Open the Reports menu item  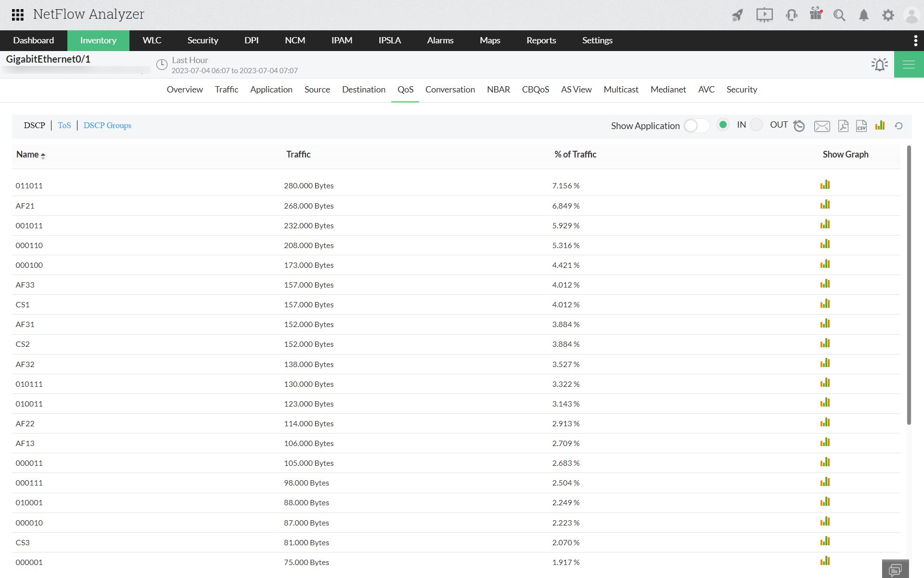tap(541, 40)
